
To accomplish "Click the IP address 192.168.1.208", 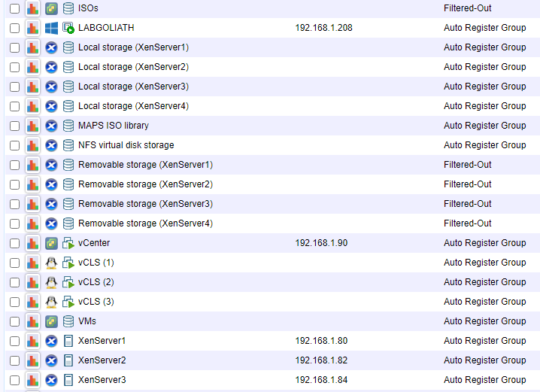I will (x=323, y=28).
